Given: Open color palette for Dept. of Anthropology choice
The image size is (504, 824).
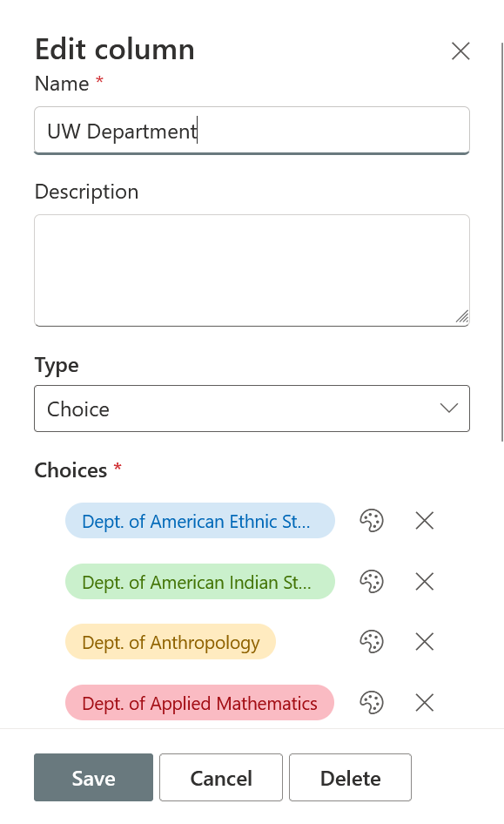Looking at the screenshot, I should (x=372, y=641).
